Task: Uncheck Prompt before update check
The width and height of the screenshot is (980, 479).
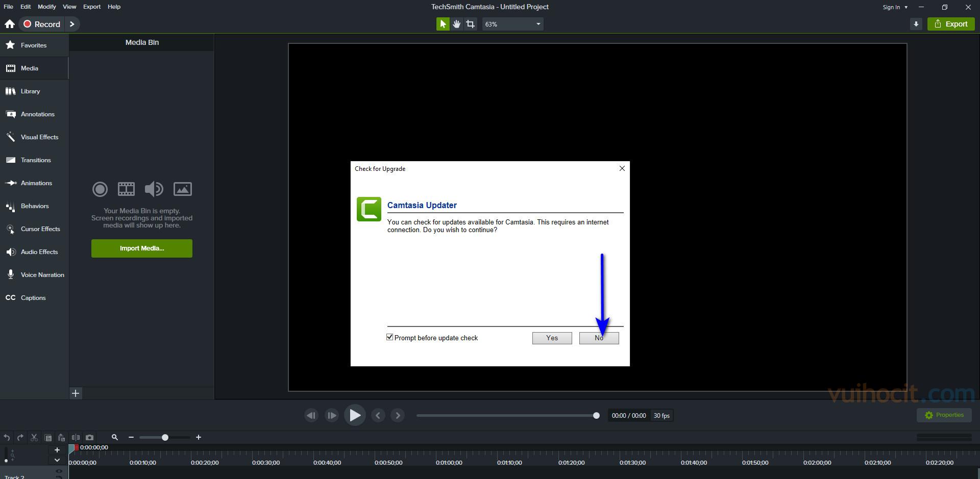Action: pos(390,337)
